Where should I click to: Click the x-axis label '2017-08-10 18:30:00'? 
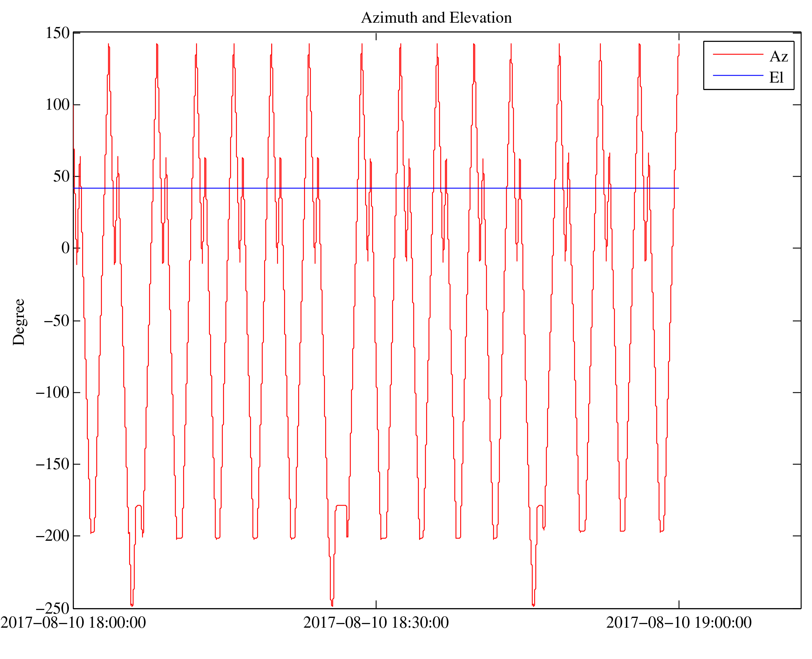(376, 623)
